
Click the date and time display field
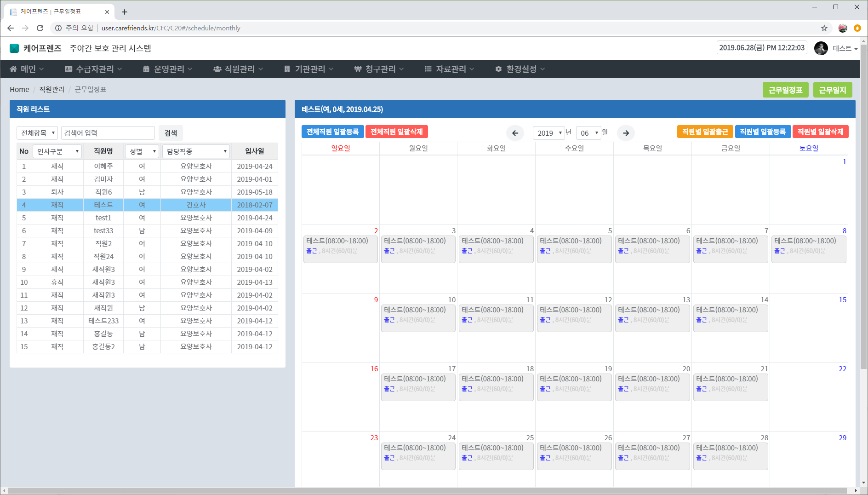[762, 48]
